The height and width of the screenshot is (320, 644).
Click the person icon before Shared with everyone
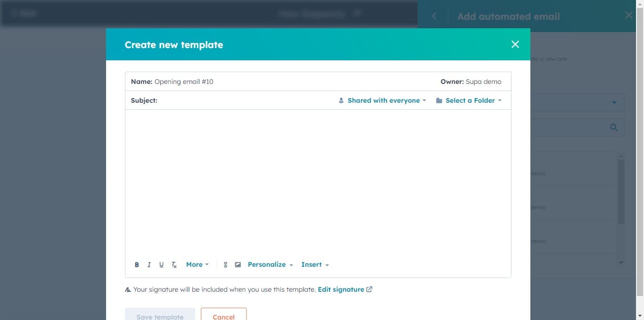(340, 100)
